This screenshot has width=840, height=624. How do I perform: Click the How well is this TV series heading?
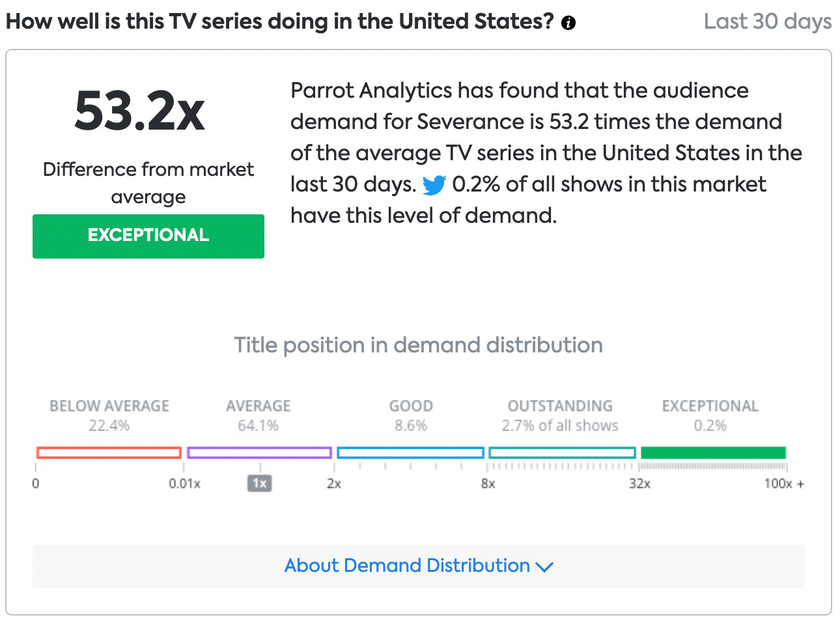[x=280, y=21]
